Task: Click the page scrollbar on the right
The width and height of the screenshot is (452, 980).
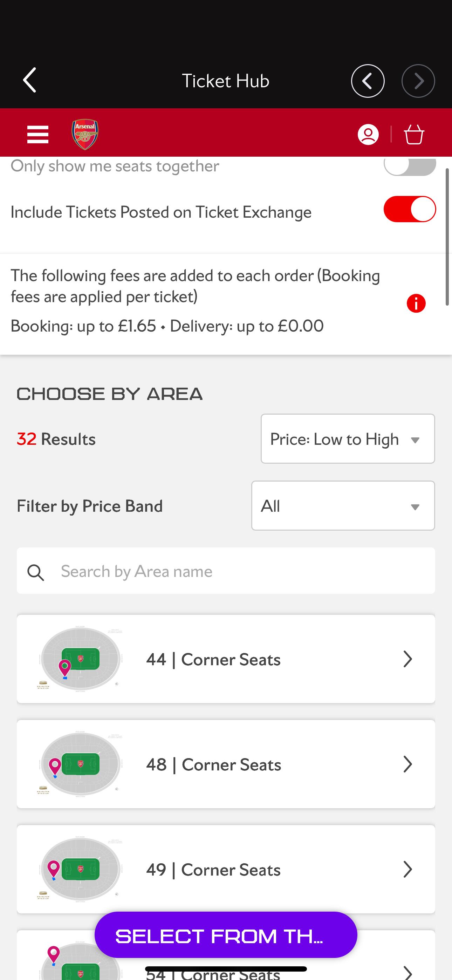Action: (x=448, y=237)
